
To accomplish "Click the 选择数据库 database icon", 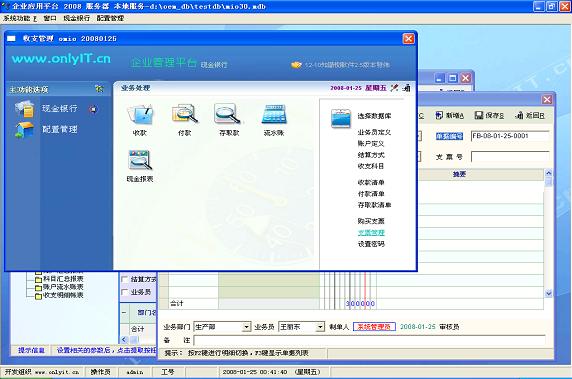I will [341, 117].
